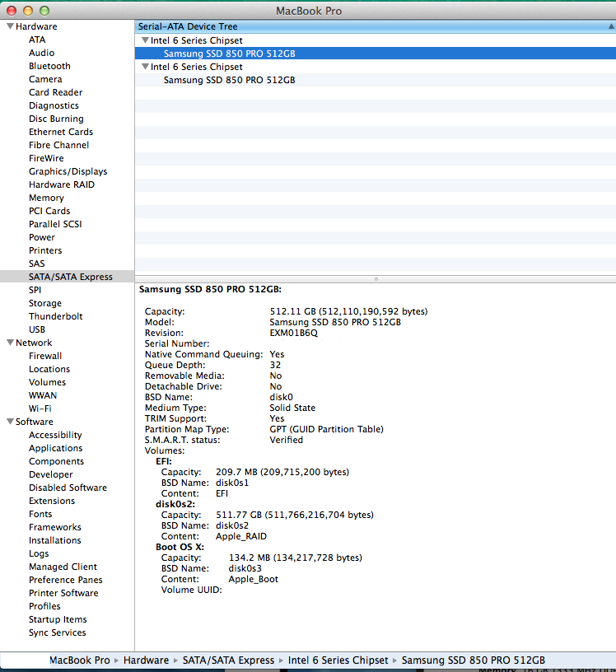Open Disc Burning section
616x672 pixels.
56,119
